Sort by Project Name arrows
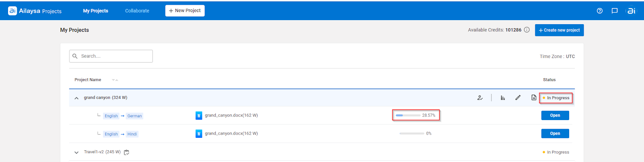644x162 pixels. click(x=115, y=80)
